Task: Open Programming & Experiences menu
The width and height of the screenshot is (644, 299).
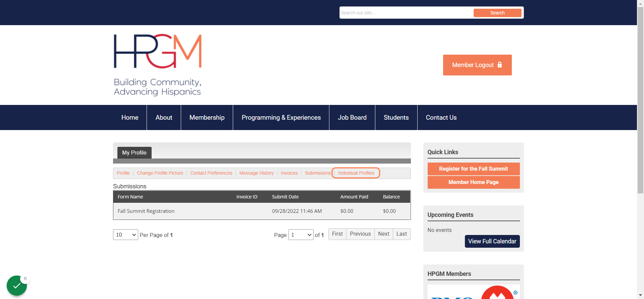Action: click(x=281, y=118)
